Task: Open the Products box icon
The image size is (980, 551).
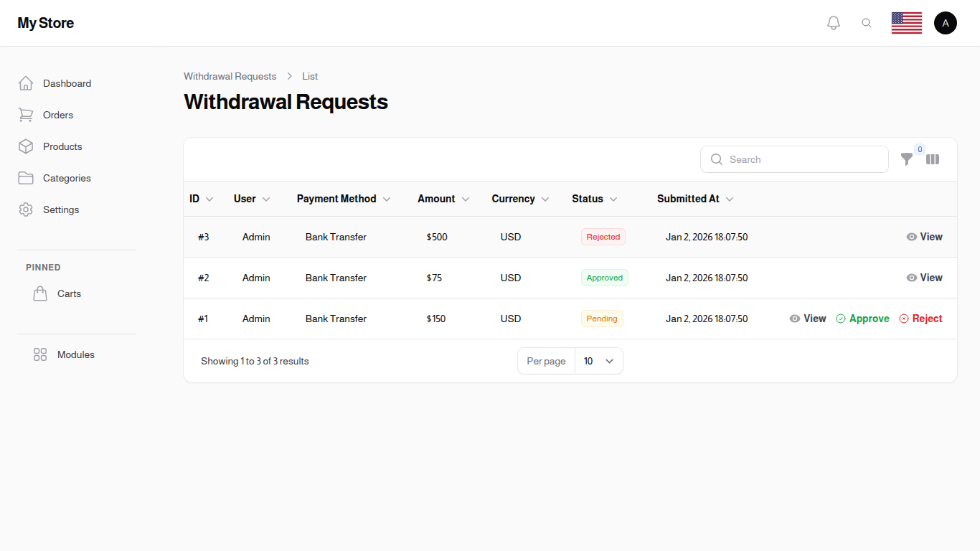Action: coord(26,146)
